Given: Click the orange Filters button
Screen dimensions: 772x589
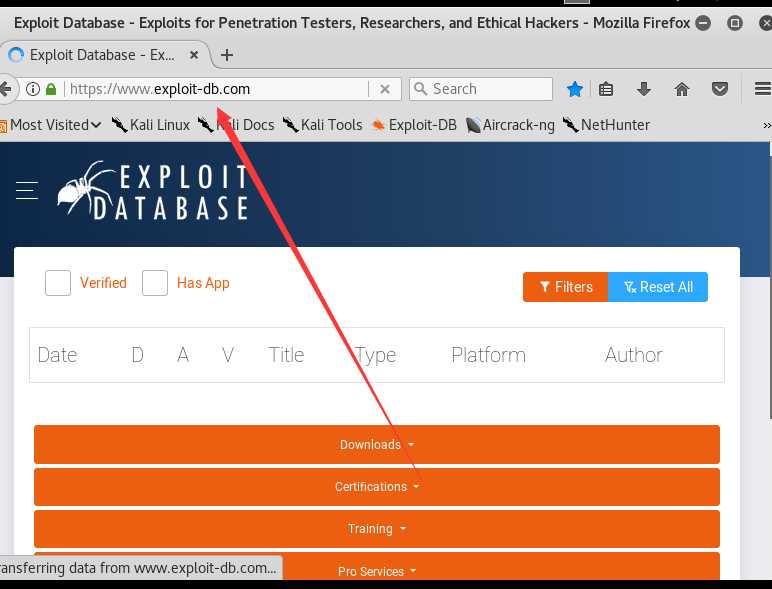Looking at the screenshot, I should [566, 287].
